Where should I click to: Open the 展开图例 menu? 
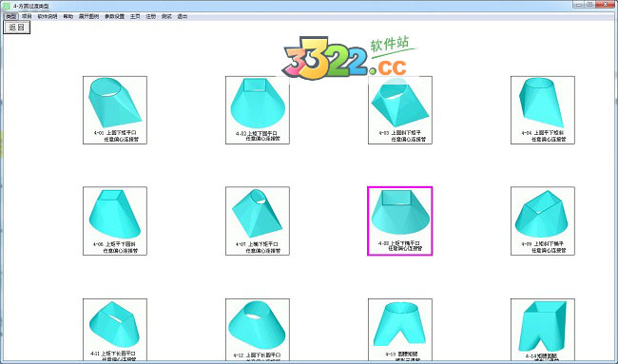pos(88,16)
